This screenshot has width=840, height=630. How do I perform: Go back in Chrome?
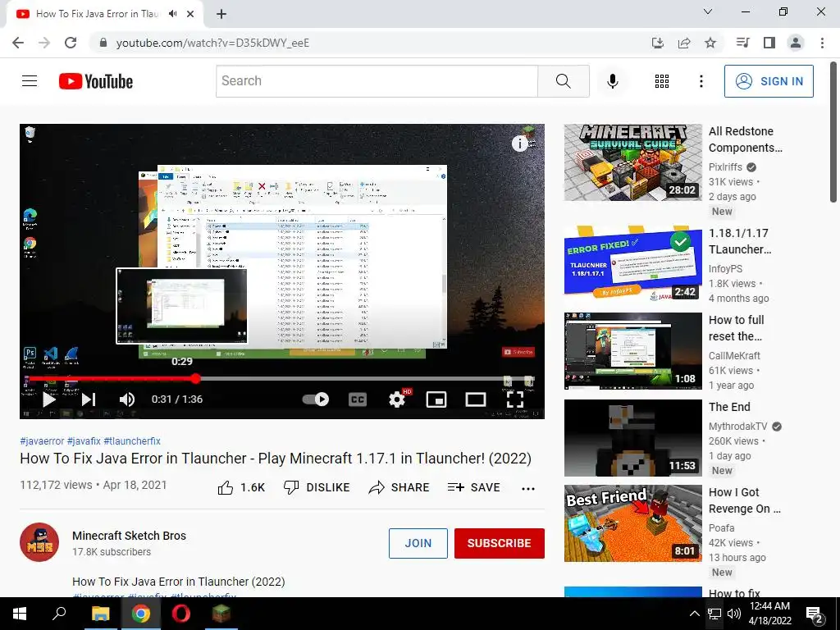tap(18, 43)
